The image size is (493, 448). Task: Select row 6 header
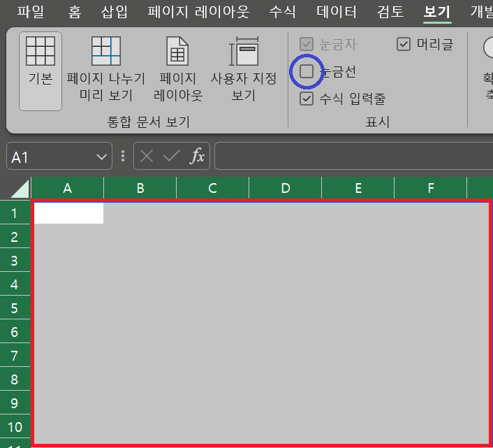[15, 331]
